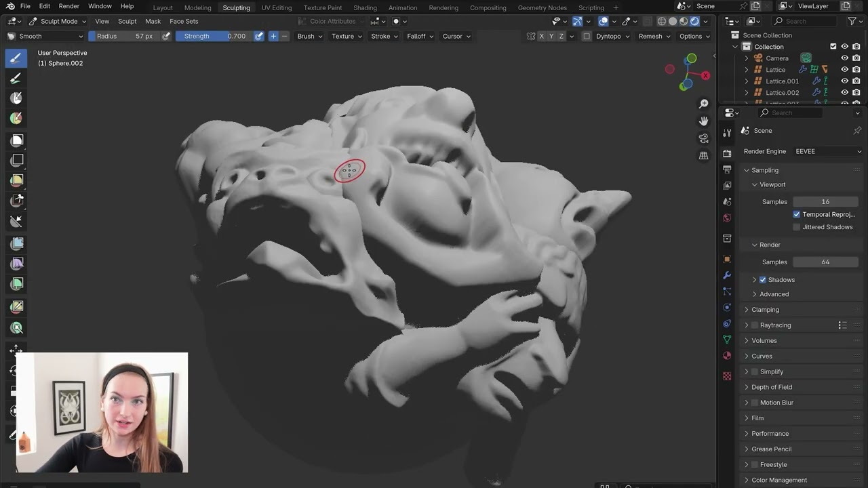Switch to the Modeling workspace tab

click(197, 7)
